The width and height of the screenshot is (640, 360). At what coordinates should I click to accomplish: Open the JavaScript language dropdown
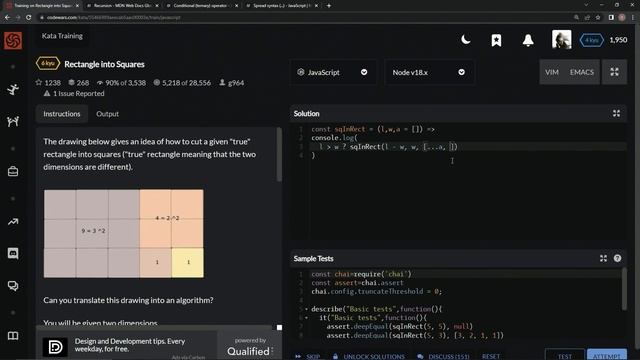point(333,72)
